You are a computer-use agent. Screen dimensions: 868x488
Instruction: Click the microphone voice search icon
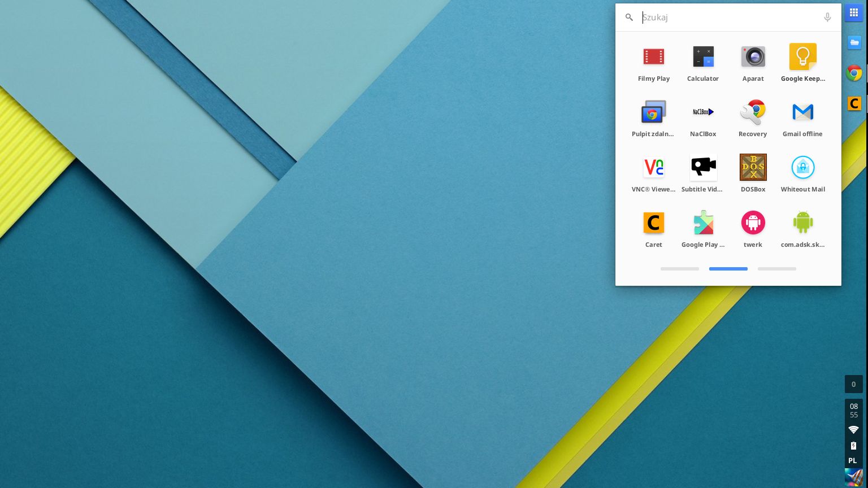827,18
